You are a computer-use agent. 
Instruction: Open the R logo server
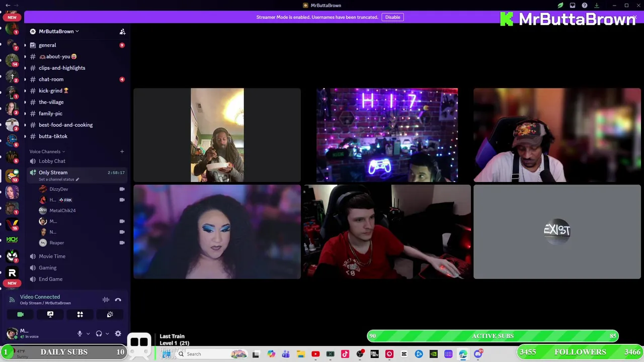click(12, 273)
